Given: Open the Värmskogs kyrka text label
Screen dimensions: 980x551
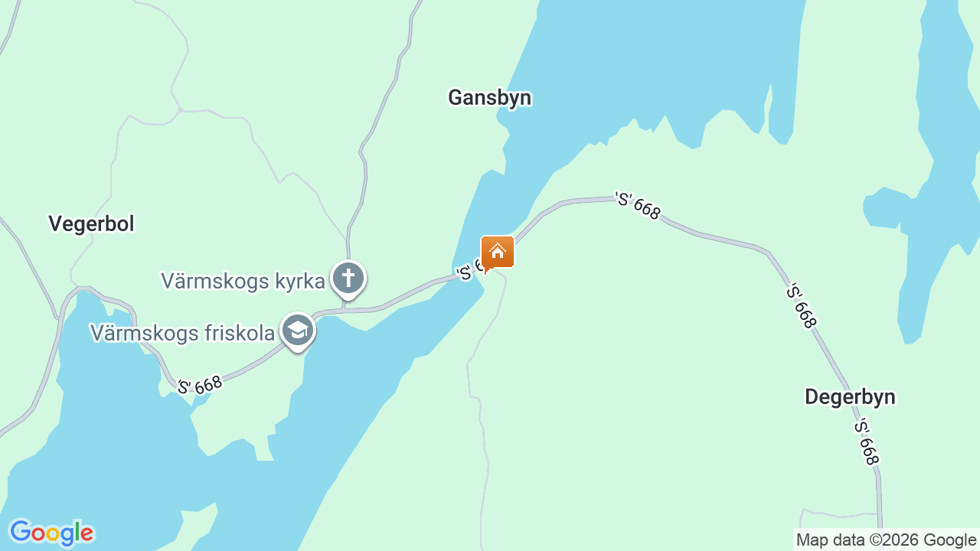Looking at the screenshot, I should (x=243, y=281).
